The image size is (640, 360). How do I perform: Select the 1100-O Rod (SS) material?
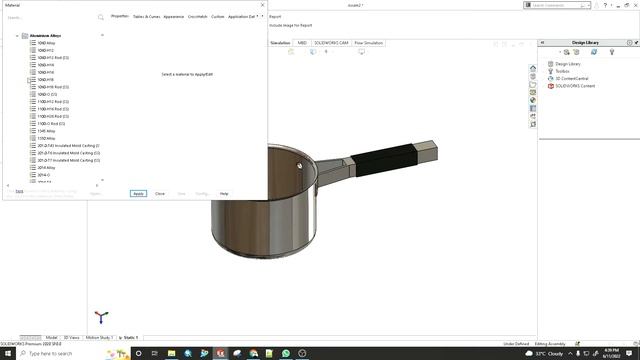[x=51, y=124]
